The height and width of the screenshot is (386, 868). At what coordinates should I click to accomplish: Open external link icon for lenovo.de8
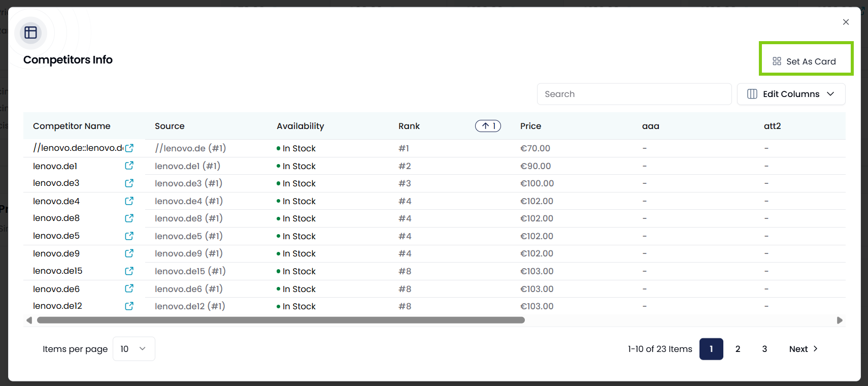point(129,218)
